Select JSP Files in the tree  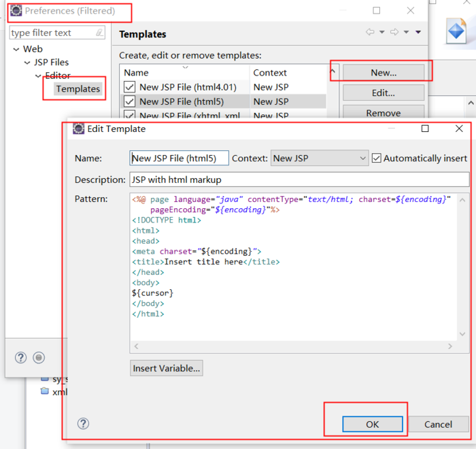pos(51,63)
